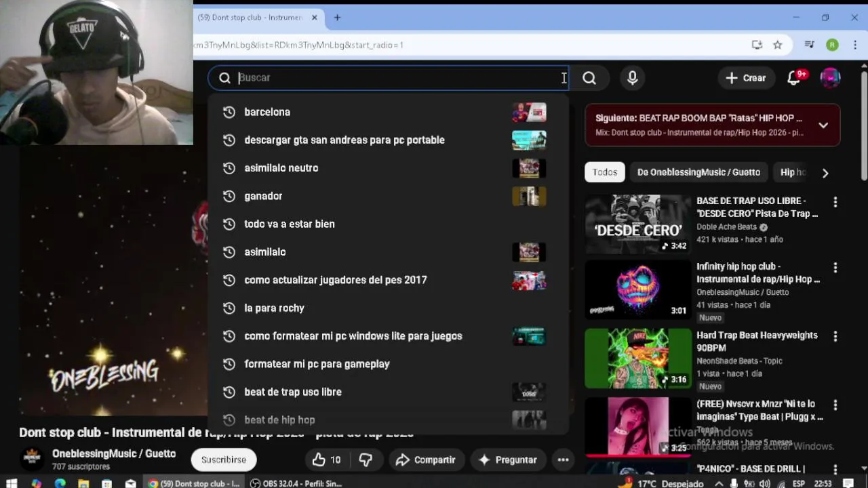Choose 'beat de hip hop' suggestion
The image size is (868, 488).
coord(388,420)
